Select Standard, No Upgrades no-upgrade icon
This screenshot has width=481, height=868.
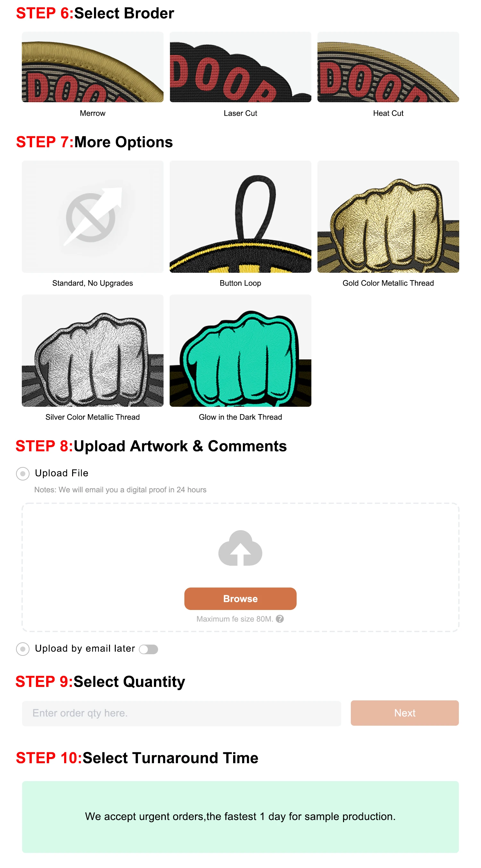[92, 216]
